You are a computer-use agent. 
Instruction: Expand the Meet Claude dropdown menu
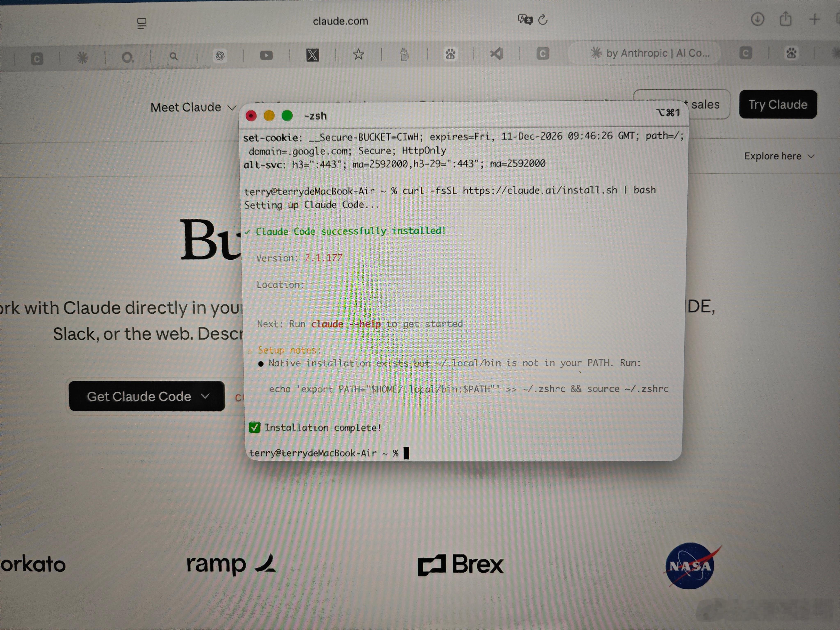point(193,107)
